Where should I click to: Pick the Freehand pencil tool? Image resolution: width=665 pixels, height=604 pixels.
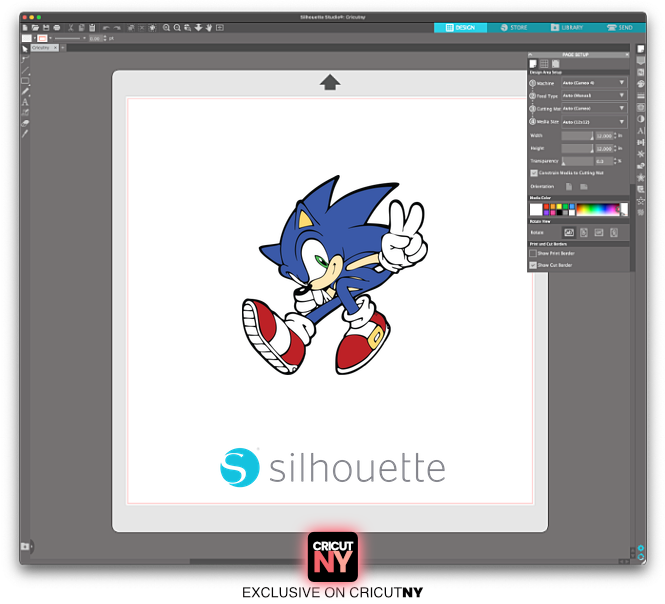(x=25, y=91)
